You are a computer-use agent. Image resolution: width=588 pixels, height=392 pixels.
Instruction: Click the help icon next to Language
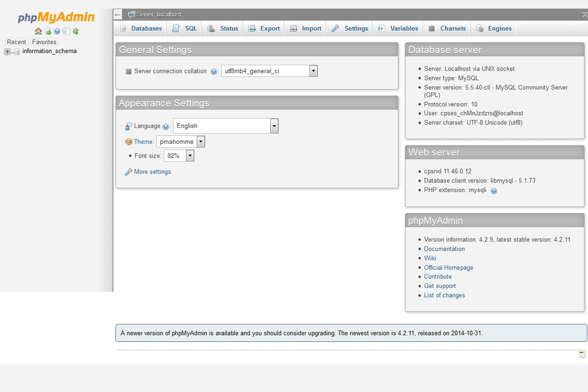(166, 126)
